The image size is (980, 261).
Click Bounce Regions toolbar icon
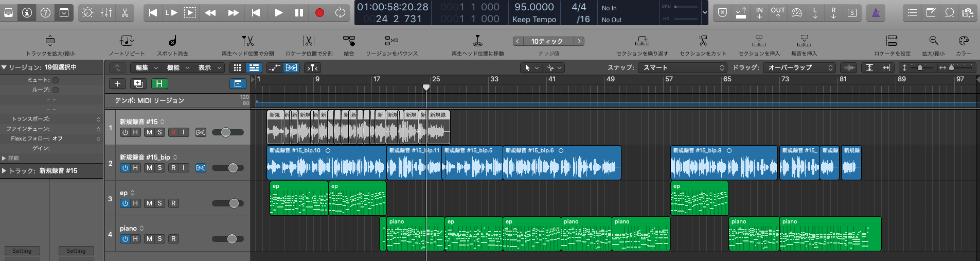click(x=391, y=41)
